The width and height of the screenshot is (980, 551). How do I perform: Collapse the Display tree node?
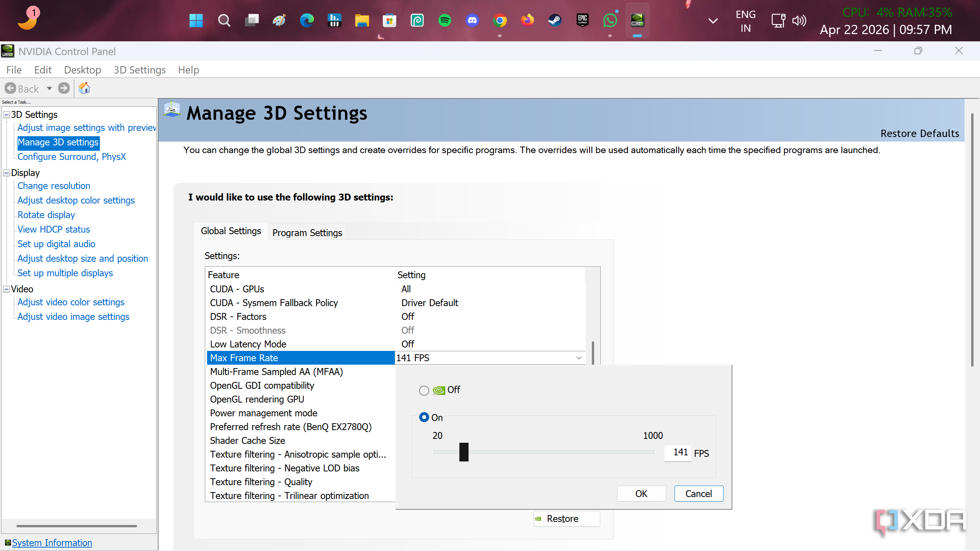pyautogui.click(x=7, y=173)
